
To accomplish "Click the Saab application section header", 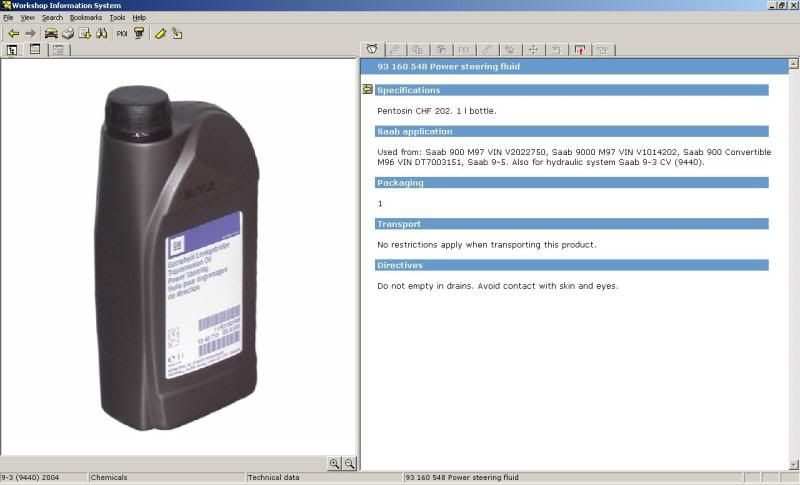I will point(571,131).
